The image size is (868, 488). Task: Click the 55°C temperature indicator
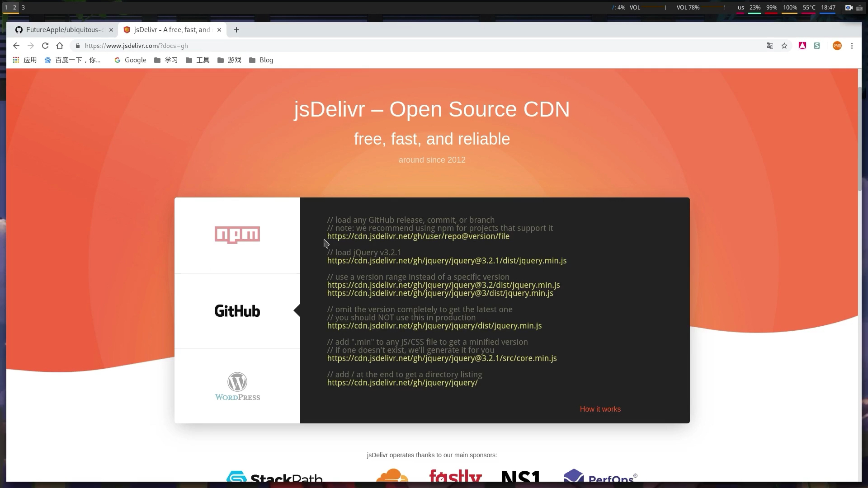pos(809,8)
